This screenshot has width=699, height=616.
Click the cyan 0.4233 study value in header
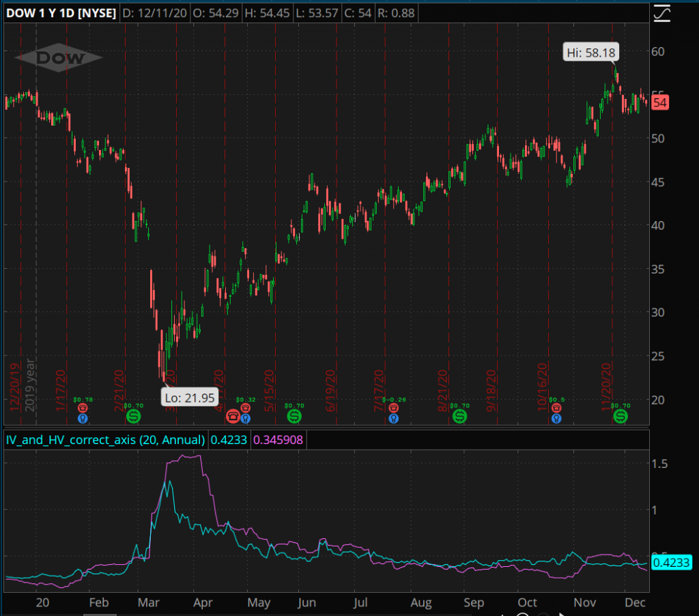pos(229,440)
